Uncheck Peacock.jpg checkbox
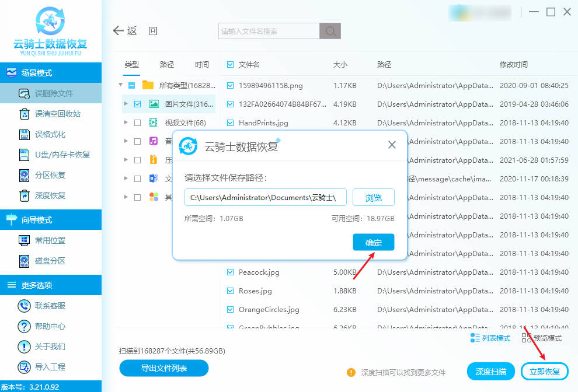Viewport: 578px width, 392px height. click(x=231, y=272)
